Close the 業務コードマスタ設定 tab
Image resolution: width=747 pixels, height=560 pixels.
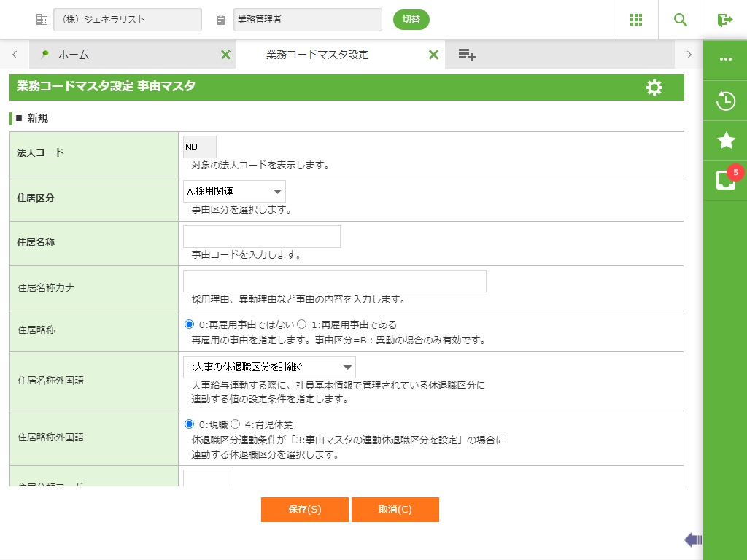(433, 55)
